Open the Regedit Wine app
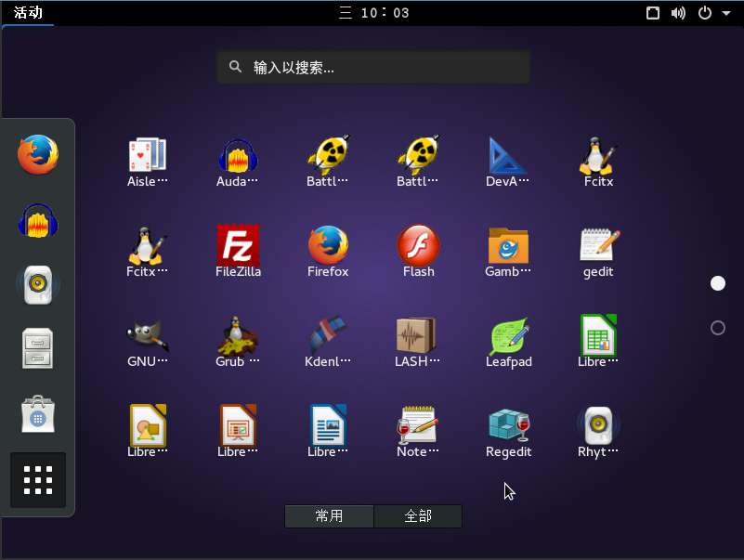 (509, 432)
